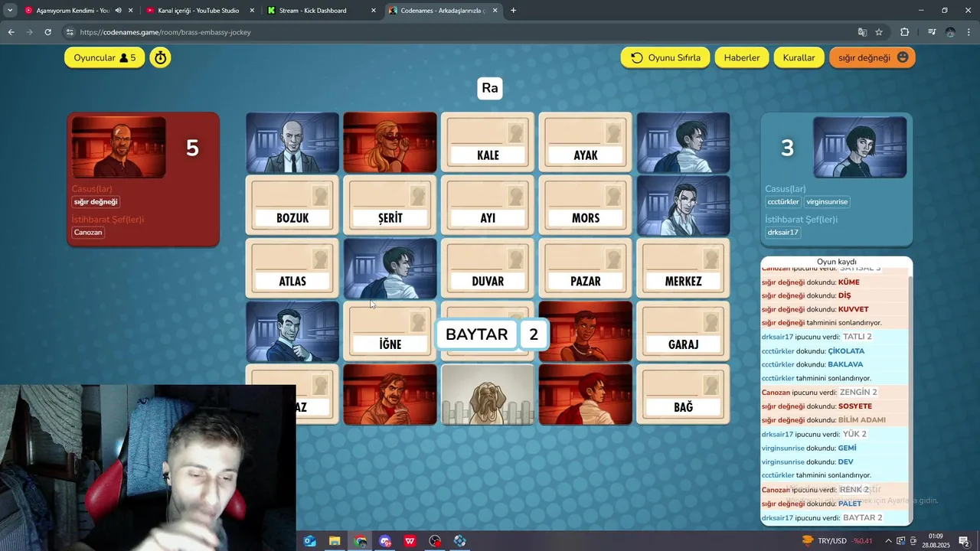Image resolution: width=980 pixels, height=551 pixels.
Task: Open Outlook from the taskbar
Action: (309, 541)
